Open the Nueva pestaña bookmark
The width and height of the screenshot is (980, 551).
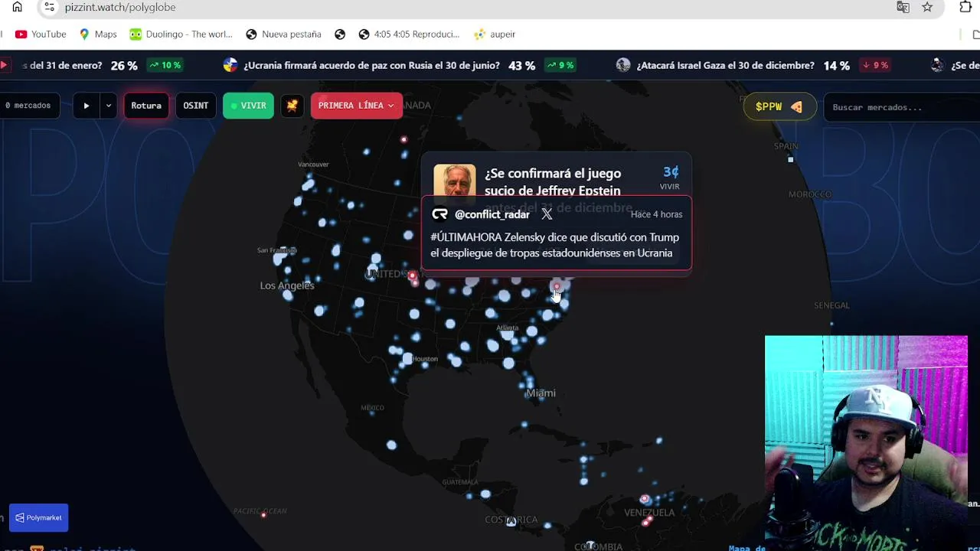pos(283,34)
